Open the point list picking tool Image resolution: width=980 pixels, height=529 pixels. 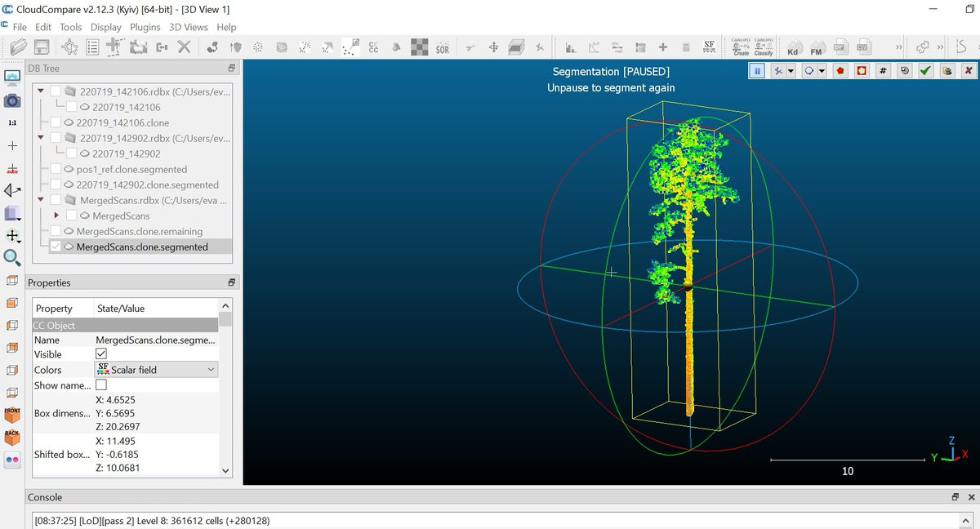[92, 47]
